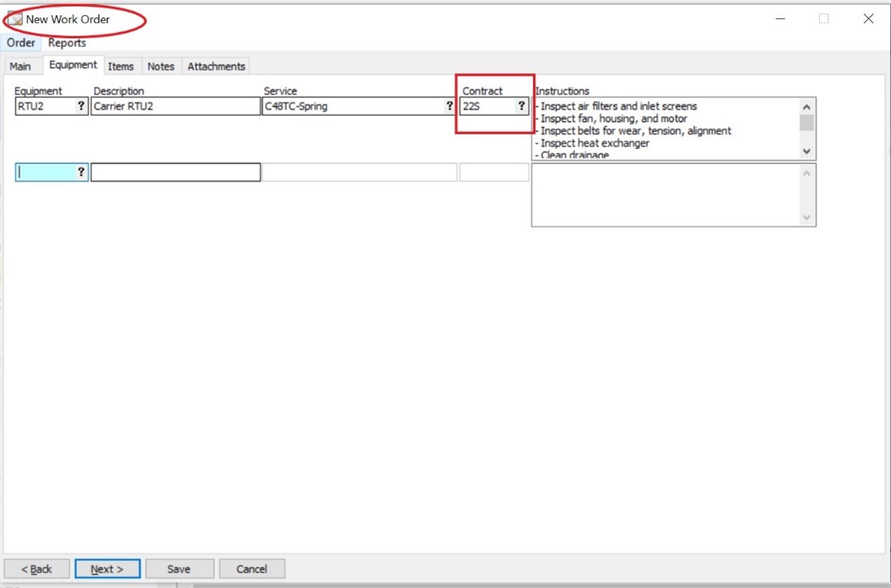Save the work order

point(179,569)
